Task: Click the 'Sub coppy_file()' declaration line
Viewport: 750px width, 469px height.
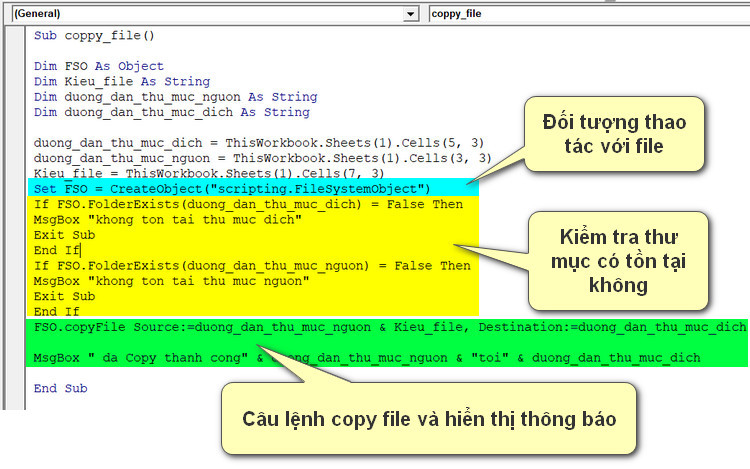Action: tap(94, 35)
